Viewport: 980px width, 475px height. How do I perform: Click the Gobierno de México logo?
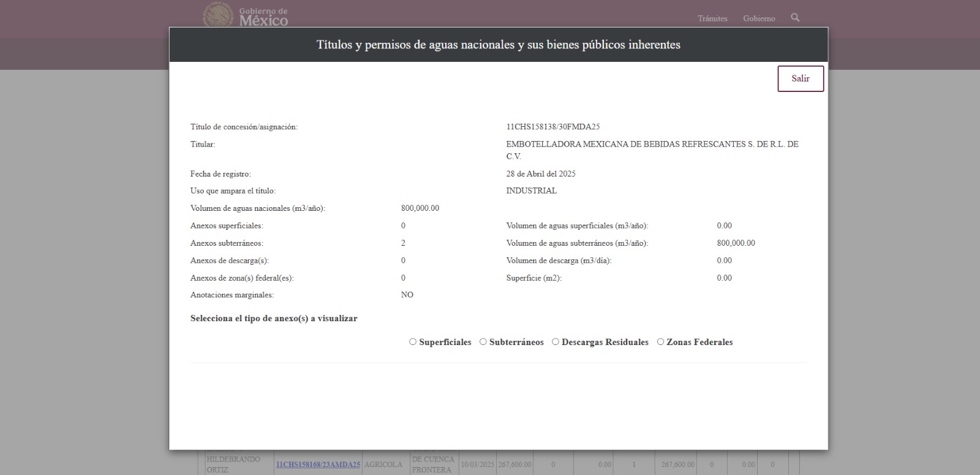(x=245, y=16)
